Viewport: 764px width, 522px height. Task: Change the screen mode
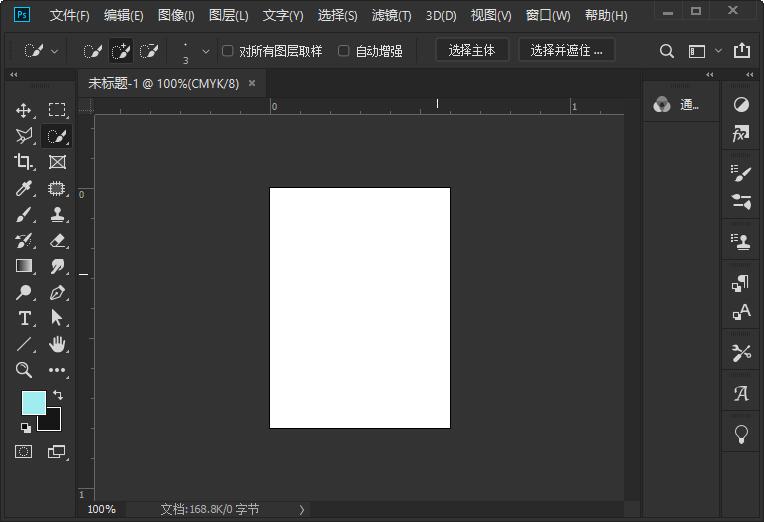[57, 452]
